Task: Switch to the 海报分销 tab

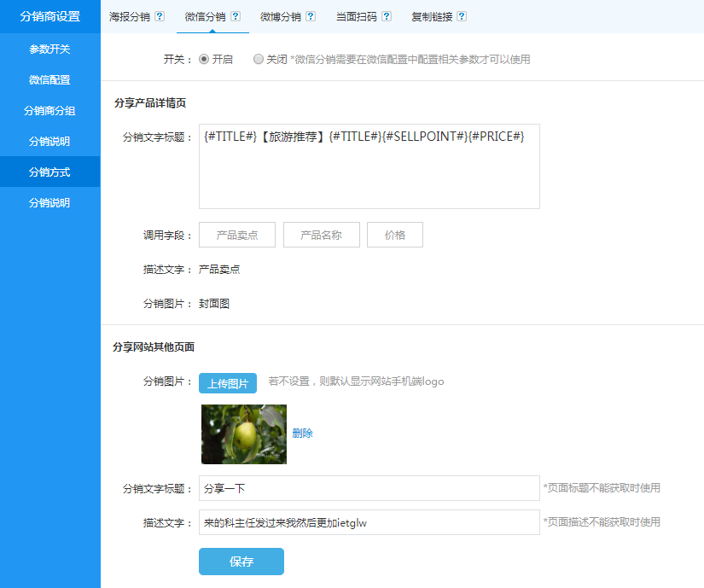Action: (129, 16)
